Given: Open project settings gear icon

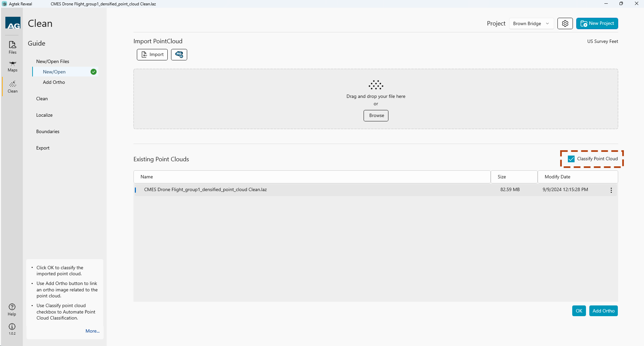Looking at the screenshot, I should tap(565, 23).
